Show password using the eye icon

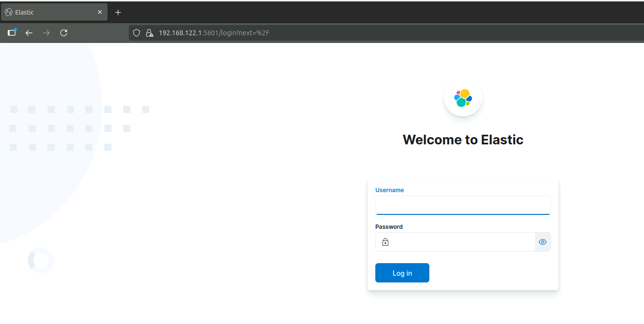point(543,242)
